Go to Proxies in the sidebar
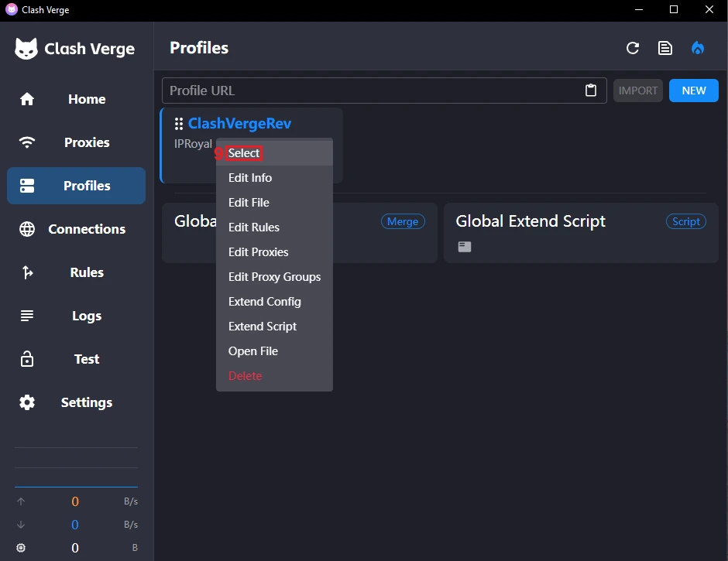 [76, 142]
